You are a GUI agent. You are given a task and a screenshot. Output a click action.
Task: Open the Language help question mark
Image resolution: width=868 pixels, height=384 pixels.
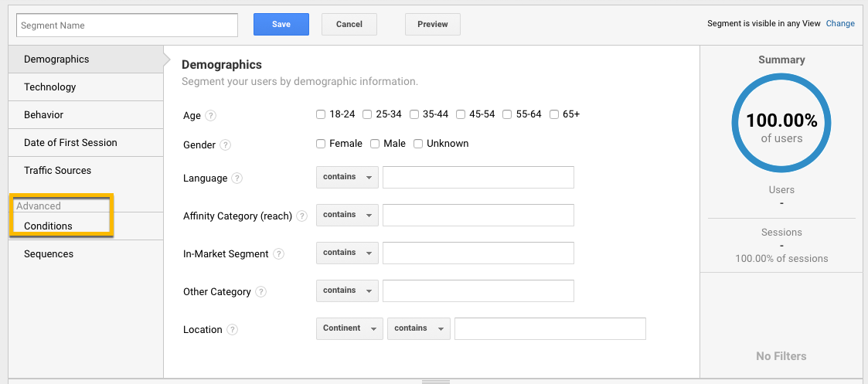tap(237, 178)
